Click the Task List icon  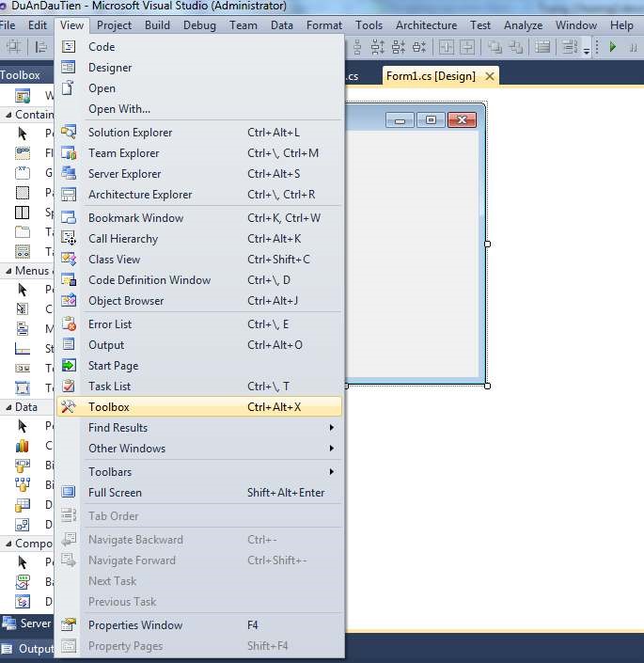pos(69,387)
